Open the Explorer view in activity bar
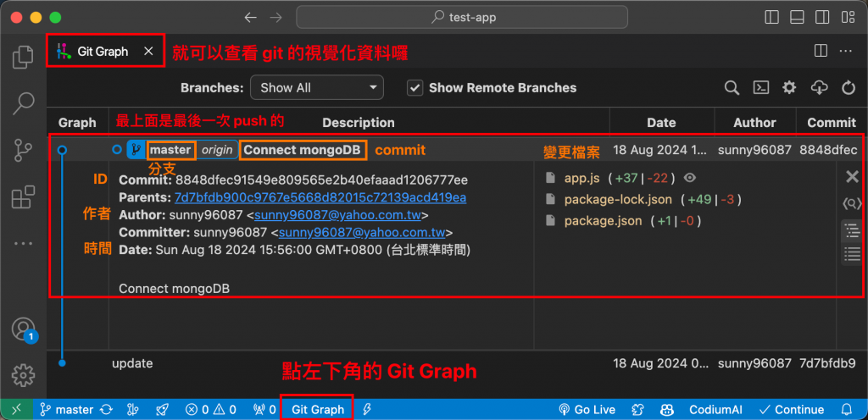 (x=23, y=57)
